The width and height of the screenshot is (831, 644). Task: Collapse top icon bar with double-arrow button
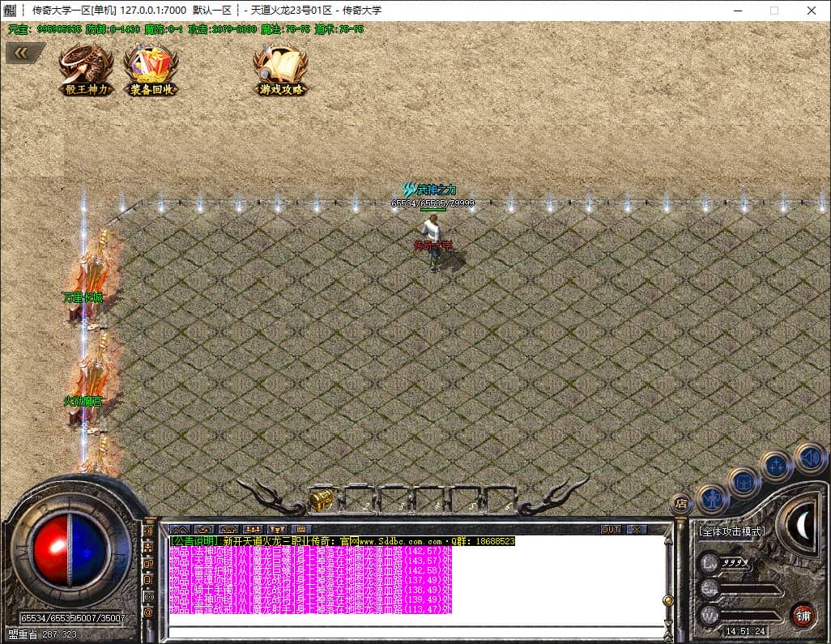23,53
